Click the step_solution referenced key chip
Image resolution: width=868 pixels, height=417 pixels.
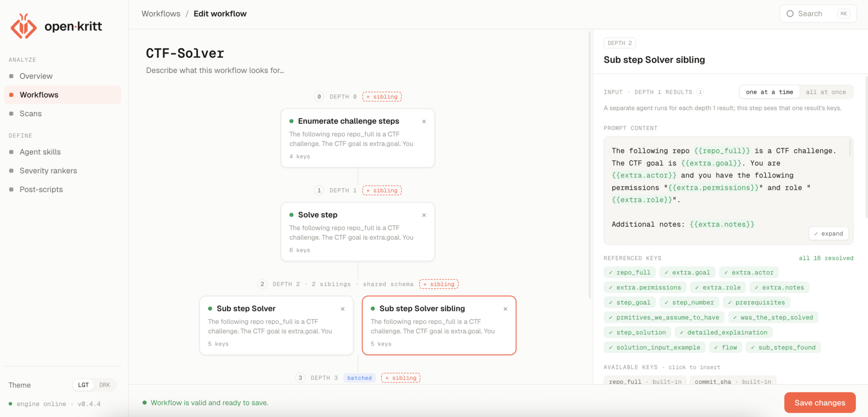[637, 333]
